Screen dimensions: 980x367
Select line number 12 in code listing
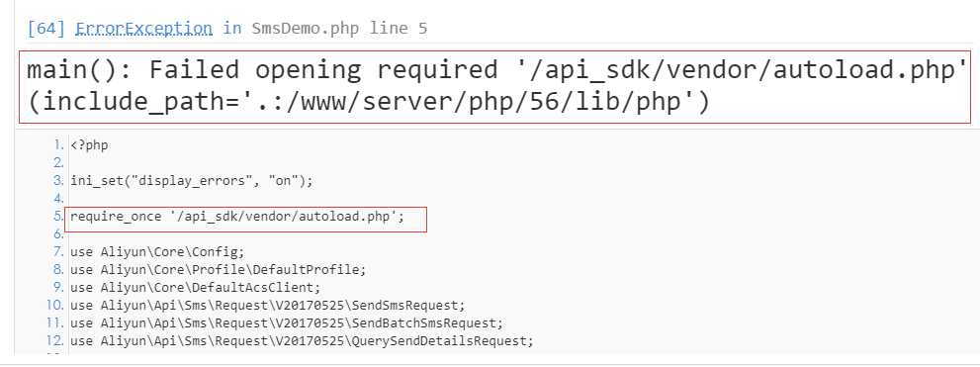56,341
